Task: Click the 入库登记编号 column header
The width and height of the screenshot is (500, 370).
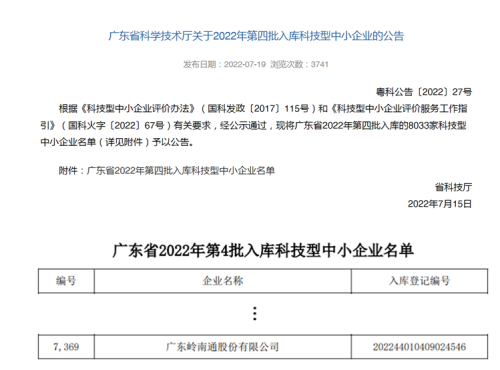Action: (419, 281)
